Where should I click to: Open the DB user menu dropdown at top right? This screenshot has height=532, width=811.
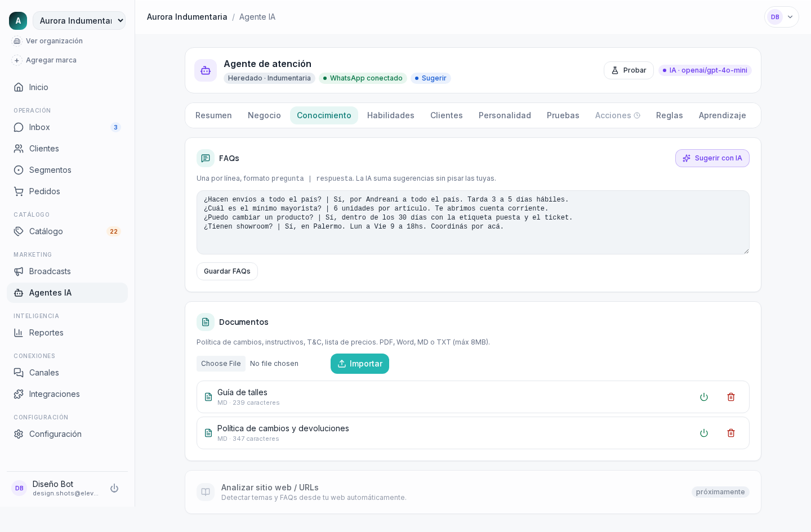click(782, 17)
